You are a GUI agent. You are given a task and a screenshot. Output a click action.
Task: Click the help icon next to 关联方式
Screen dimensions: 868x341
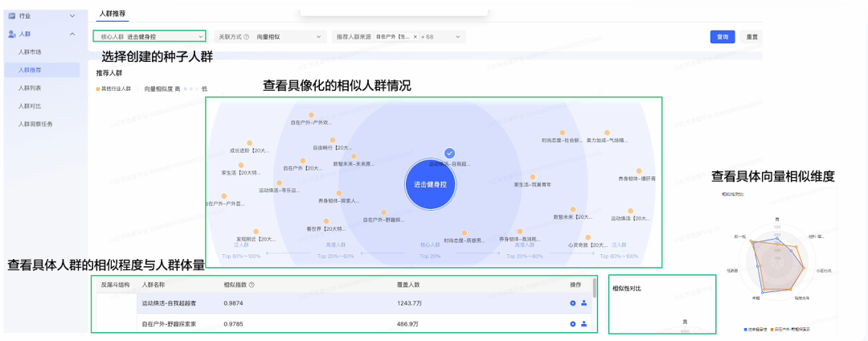(x=246, y=37)
